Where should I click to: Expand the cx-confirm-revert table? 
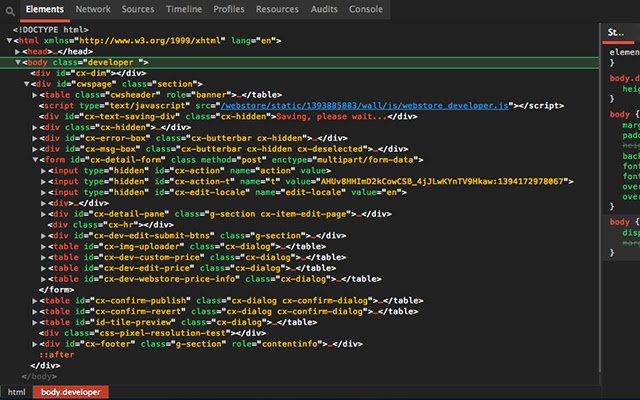point(35,311)
